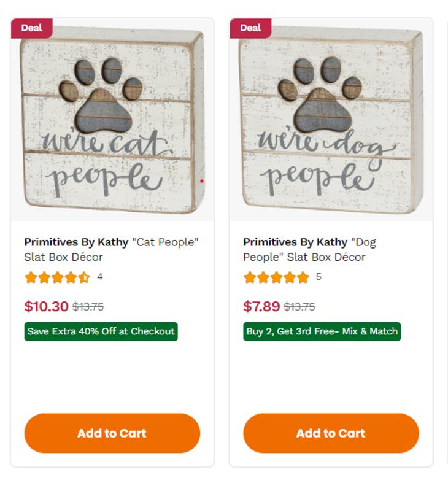Add the Dog People décor to cart
The image size is (448, 491).
[x=331, y=433]
